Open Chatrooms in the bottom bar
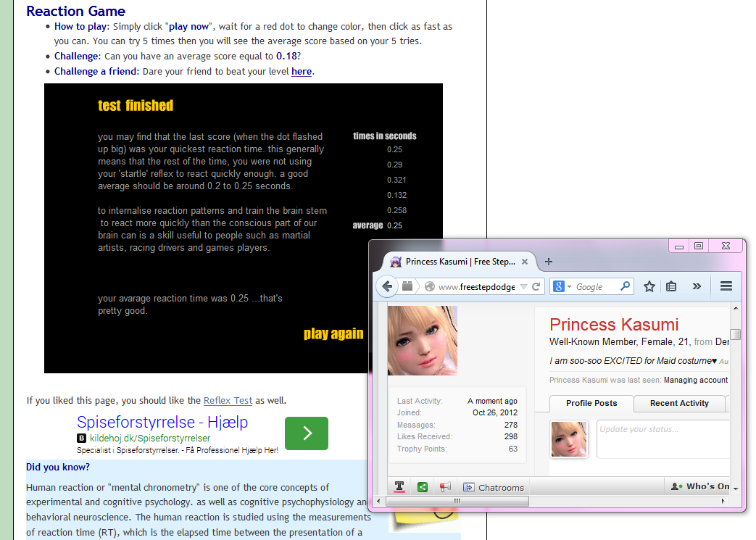Image resolution: width=756 pixels, height=540 pixels. pyautogui.click(x=493, y=487)
